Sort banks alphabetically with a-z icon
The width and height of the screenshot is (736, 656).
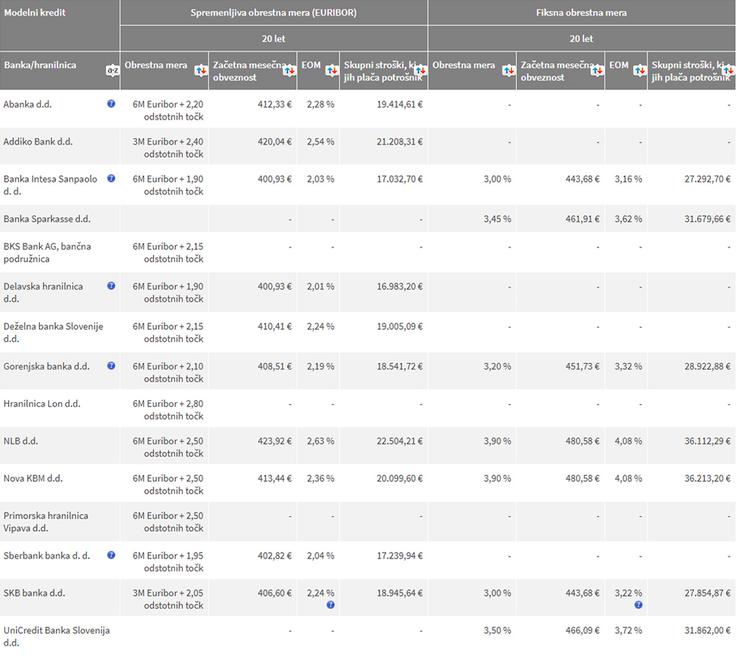tap(112, 71)
